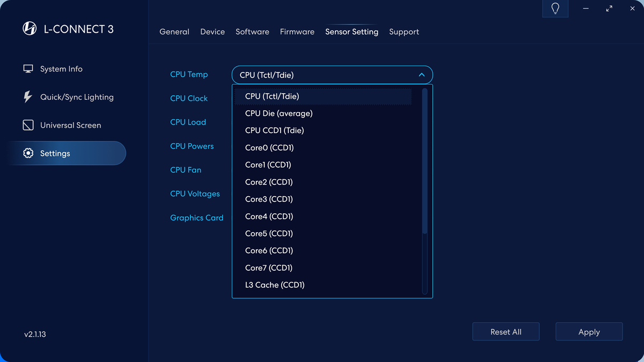
Task: Open the General tab
Action: point(174,32)
